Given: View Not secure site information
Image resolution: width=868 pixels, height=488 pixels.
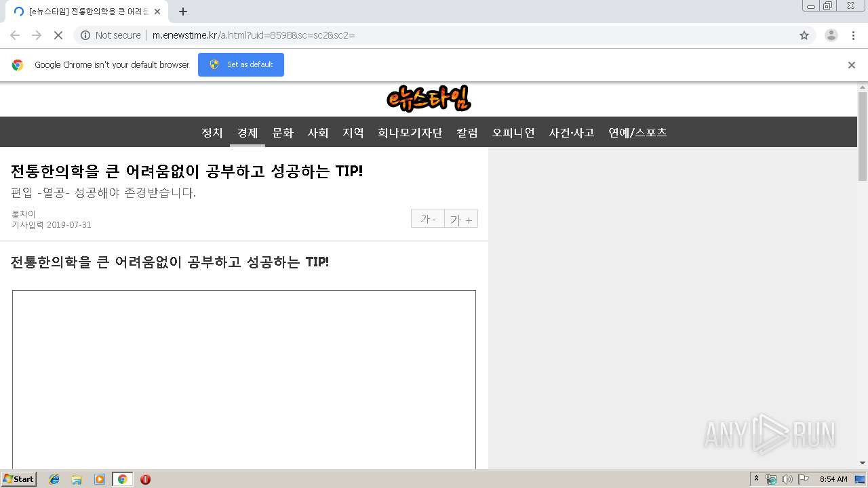Looking at the screenshot, I should (x=111, y=35).
